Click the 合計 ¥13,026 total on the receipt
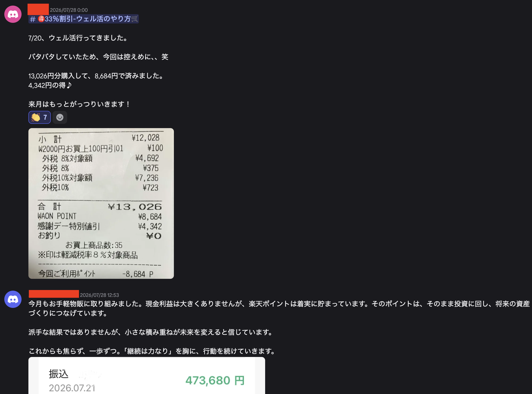The width and height of the screenshot is (532, 394). [100, 206]
